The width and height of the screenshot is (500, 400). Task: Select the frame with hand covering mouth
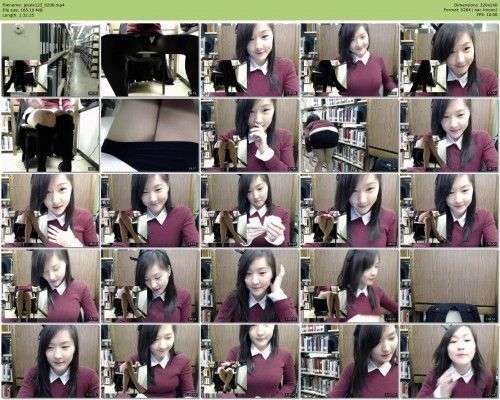click(250, 135)
